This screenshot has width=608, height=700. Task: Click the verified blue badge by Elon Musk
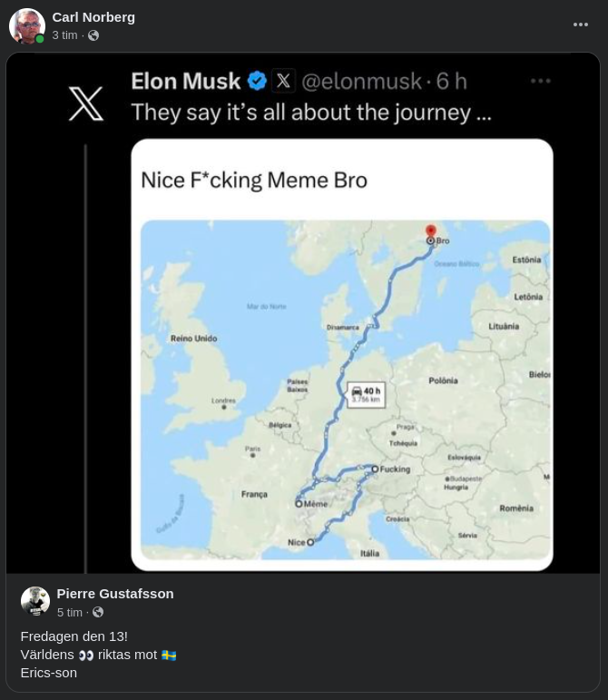point(257,81)
